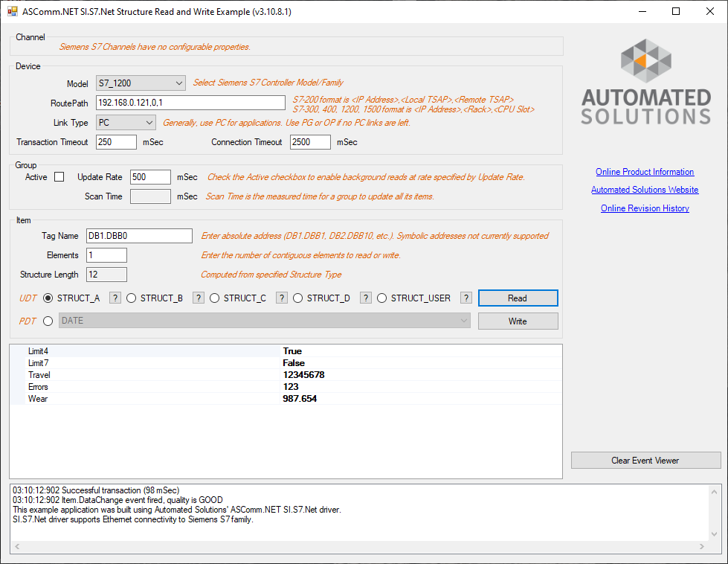Open the Online Revision History link

click(x=645, y=208)
